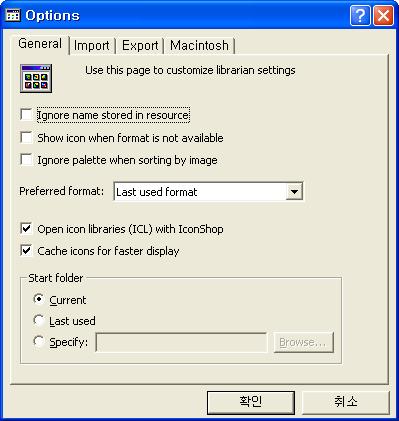399x421 pixels.
Task: Switch to the Import tab
Action: coord(92,46)
